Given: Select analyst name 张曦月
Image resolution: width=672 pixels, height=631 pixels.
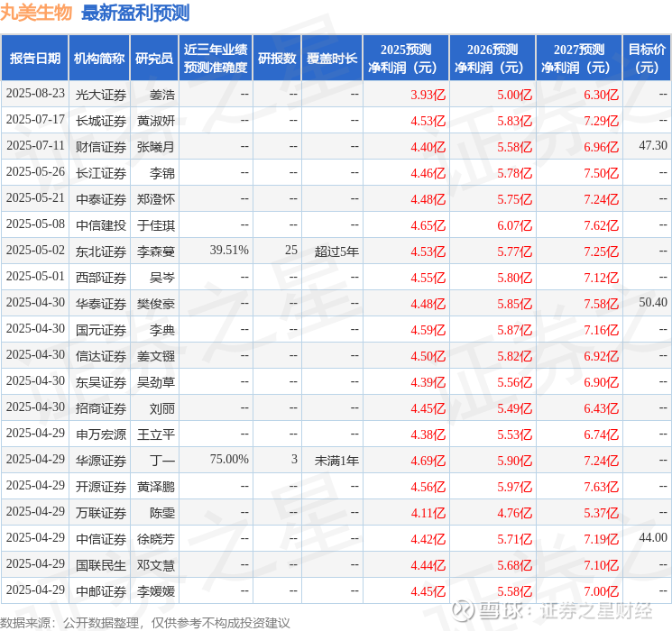Looking at the screenshot, I should point(155,147).
